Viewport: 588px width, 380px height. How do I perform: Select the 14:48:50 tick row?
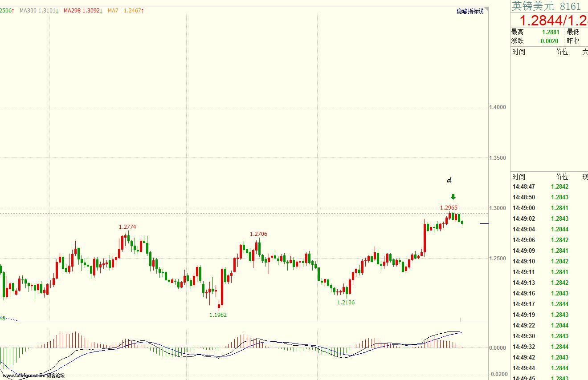coord(549,198)
